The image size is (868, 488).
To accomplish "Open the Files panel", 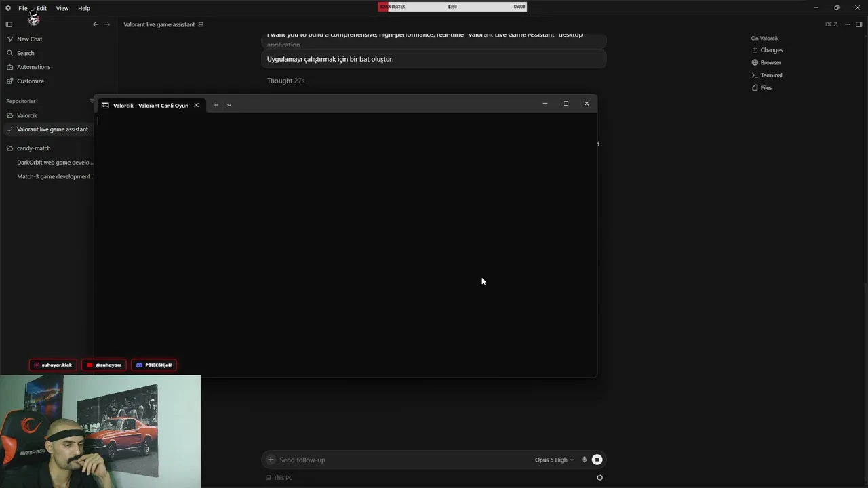I will click(762, 88).
